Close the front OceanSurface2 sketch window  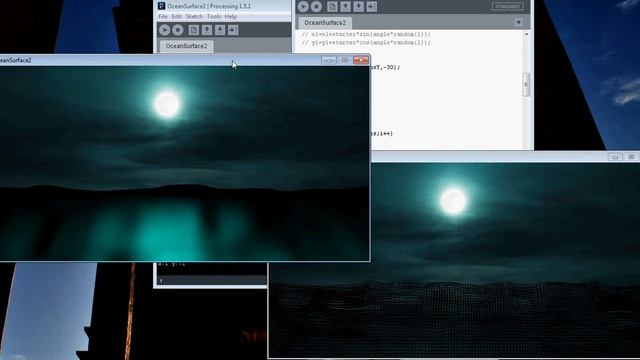[x=361, y=60]
